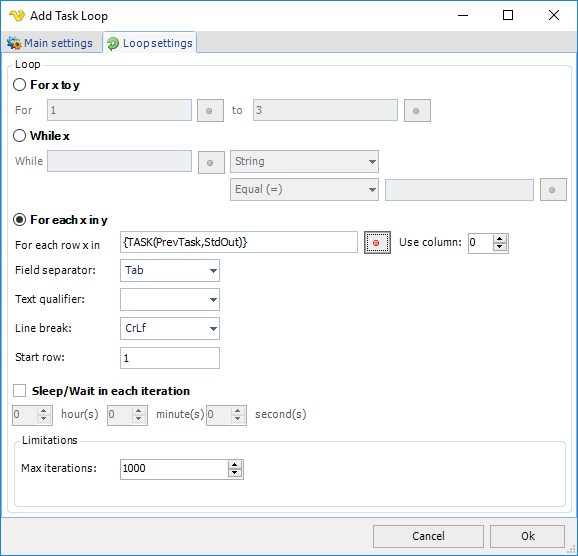Click the Cancel button
578x556 pixels.
(428, 536)
